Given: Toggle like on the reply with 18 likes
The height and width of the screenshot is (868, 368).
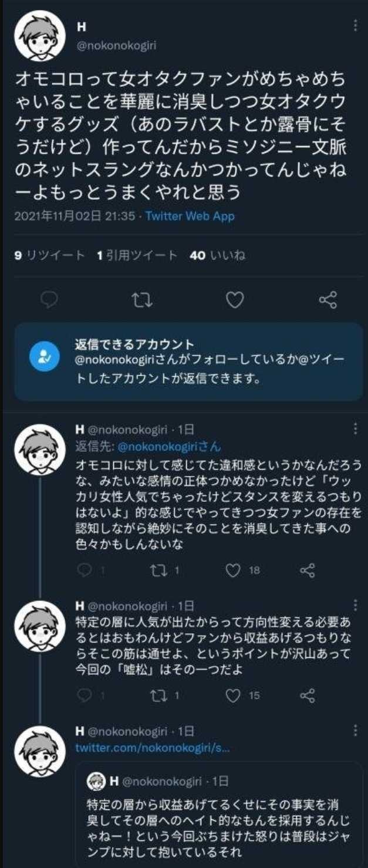Looking at the screenshot, I should [234, 570].
